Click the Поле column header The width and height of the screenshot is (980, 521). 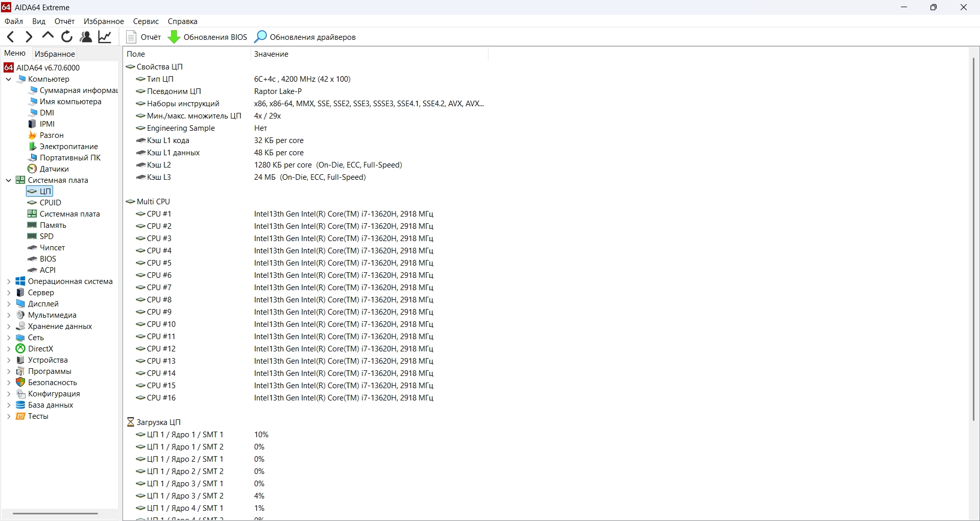(x=187, y=54)
